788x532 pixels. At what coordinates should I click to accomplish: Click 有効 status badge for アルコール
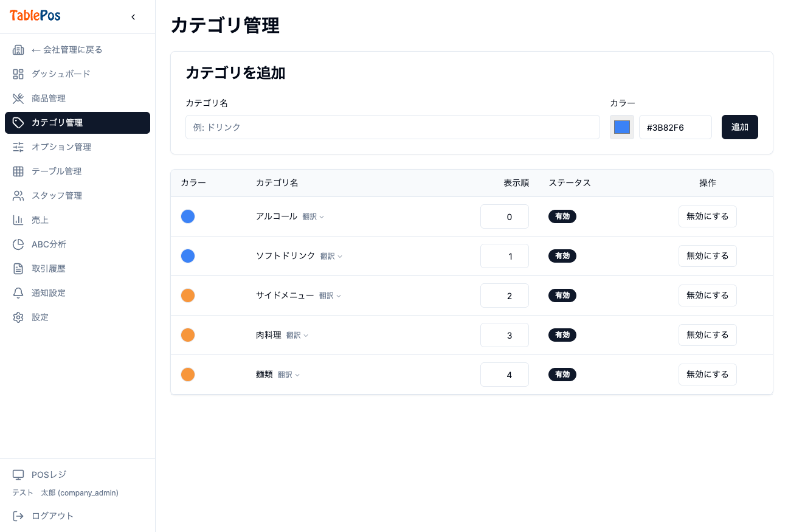coord(562,216)
